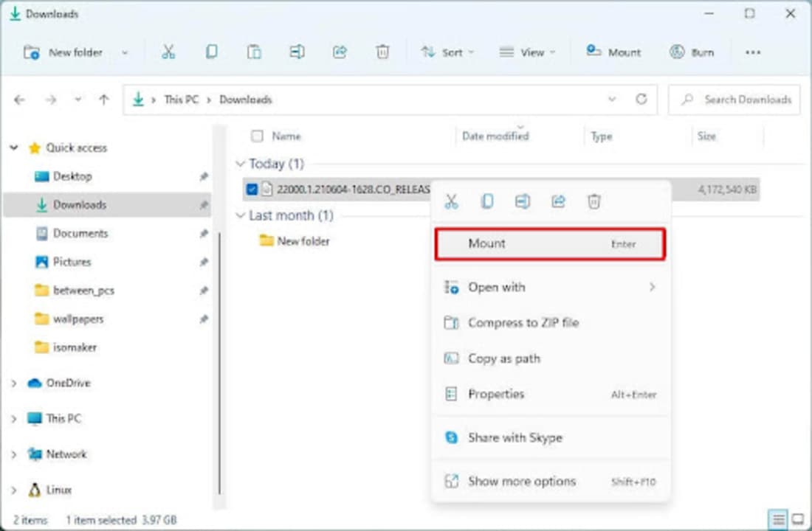Click the Delete trash icon in the toolbar
The image size is (812, 531).
[382, 52]
